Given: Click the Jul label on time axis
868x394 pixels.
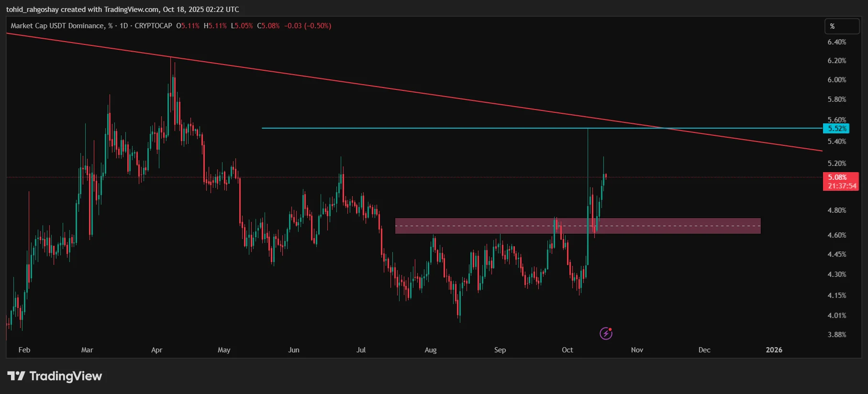Looking at the screenshot, I should tap(361, 350).
